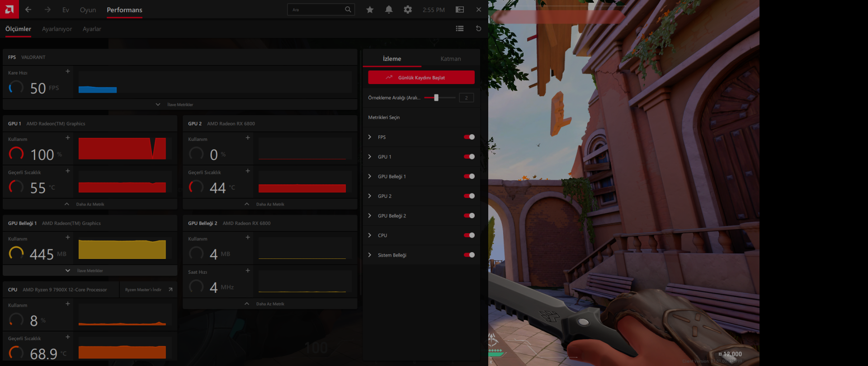
Task: Switch to Ölçümler sub-tab
Action: (18, 29)
